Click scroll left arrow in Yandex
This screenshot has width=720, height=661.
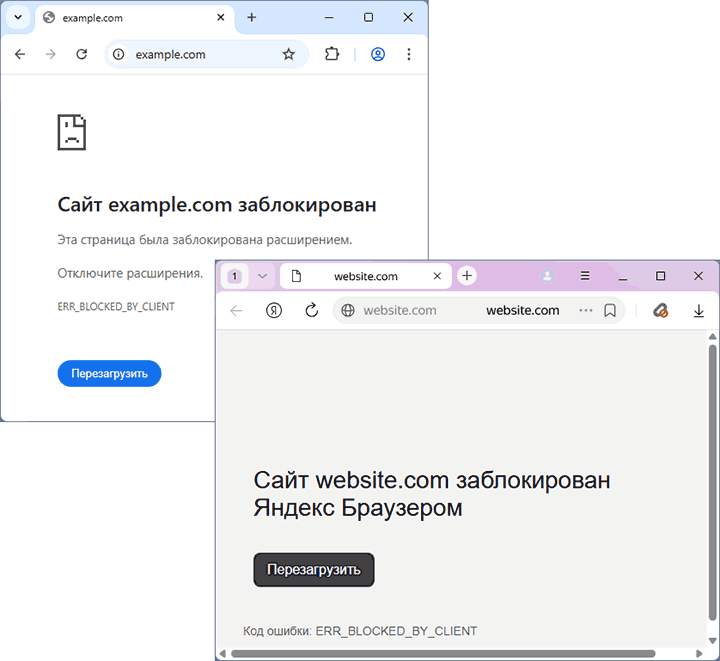(223, 654)
